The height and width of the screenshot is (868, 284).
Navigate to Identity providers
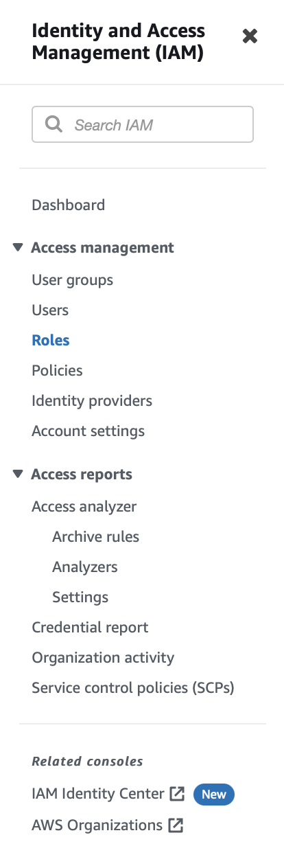(92, 401)
